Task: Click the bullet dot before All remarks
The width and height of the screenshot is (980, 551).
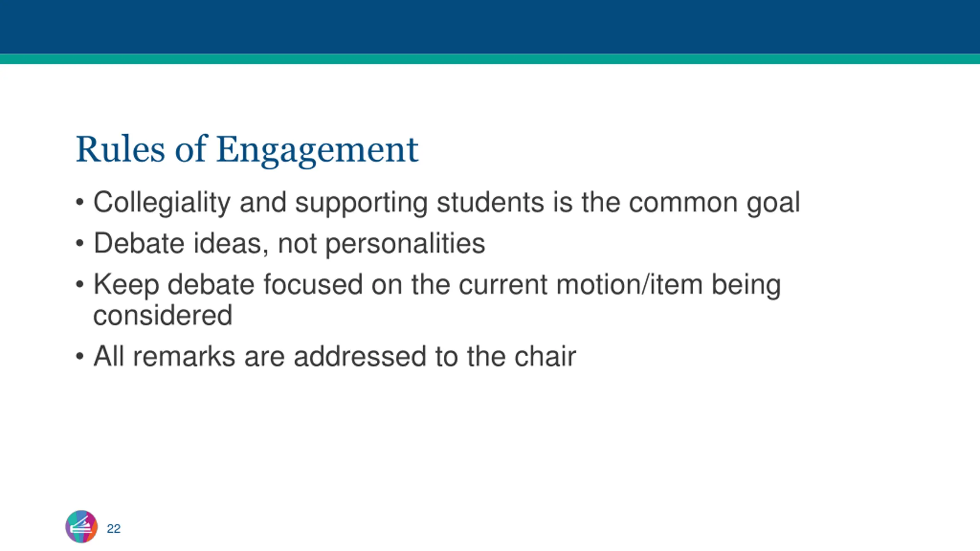Action: (80, 356)
